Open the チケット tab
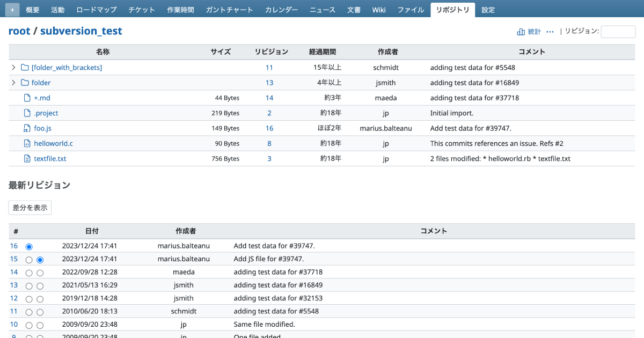 point(142,10)
